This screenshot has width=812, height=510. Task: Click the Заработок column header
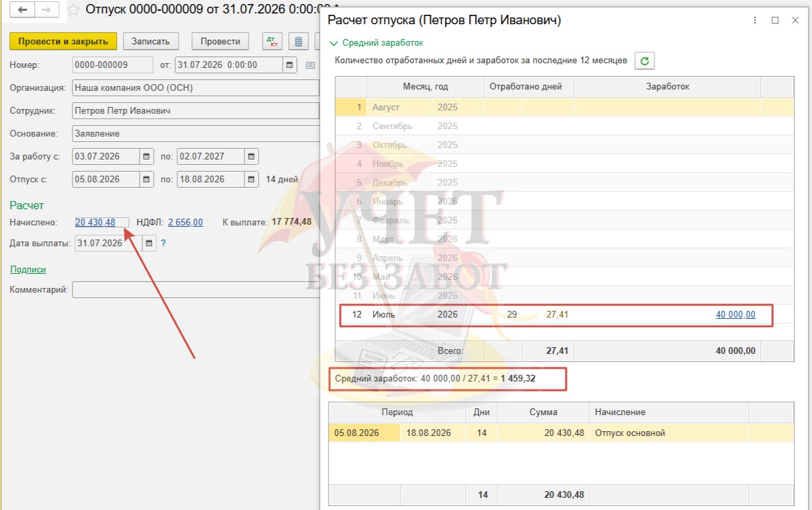pyautogui.click(x=667, y=87)
